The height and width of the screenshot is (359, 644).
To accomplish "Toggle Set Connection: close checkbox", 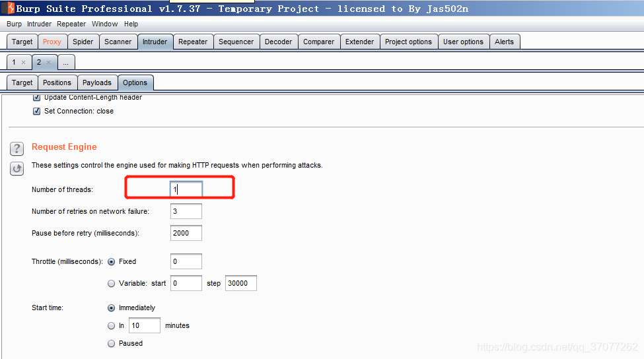I will 36,111.
